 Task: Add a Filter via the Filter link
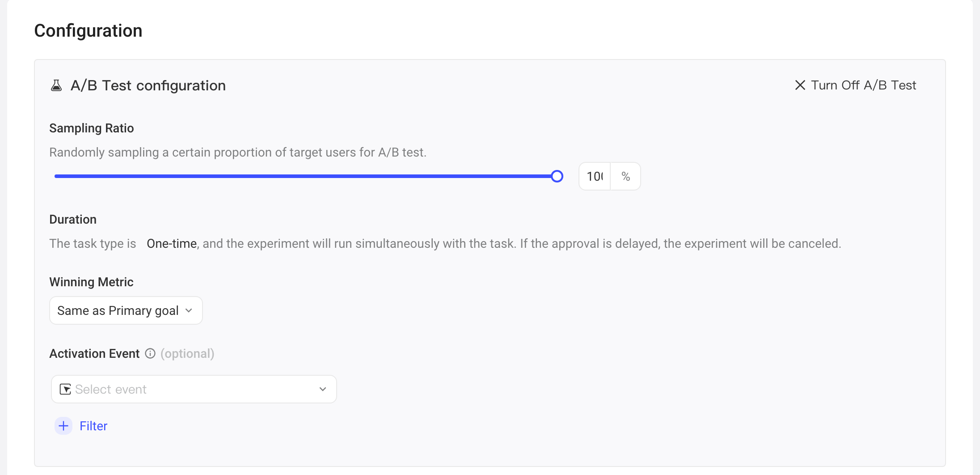point(93,426)
